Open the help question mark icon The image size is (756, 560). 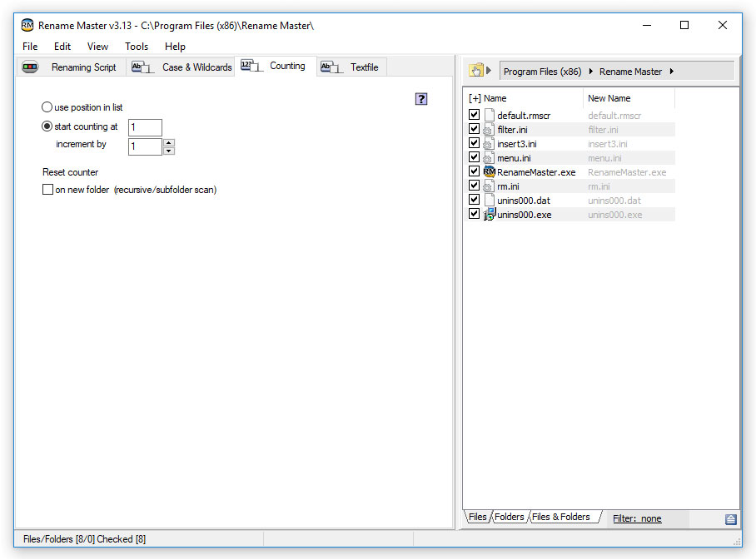click(421, 99)
